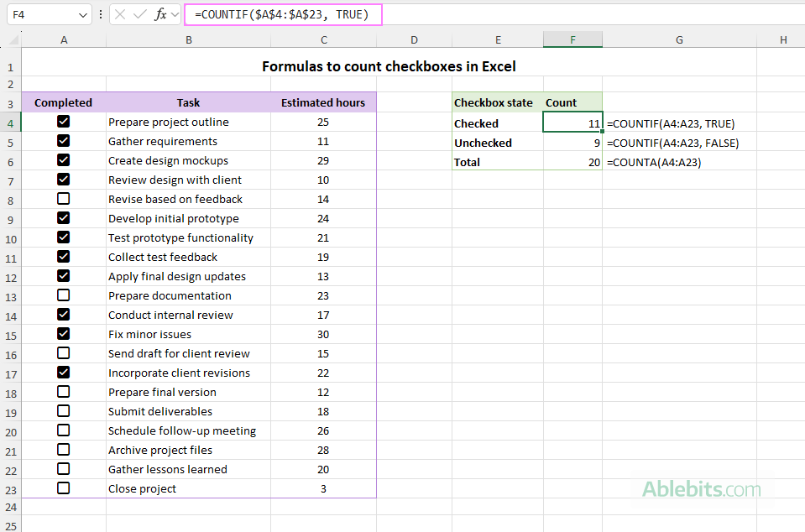Select the Total count cell showing 20
The width and height of the screenshot is (805, 532).
click(x=572, y=162)
